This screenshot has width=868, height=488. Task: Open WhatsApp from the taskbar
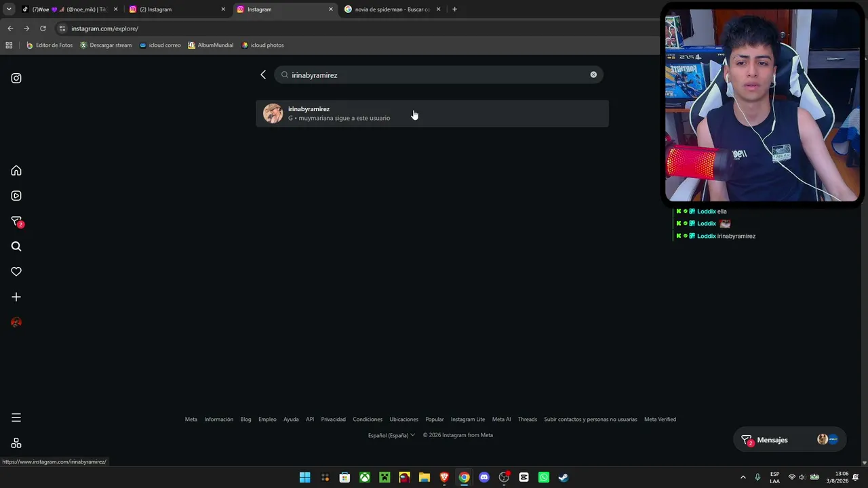click(x=544, y=477)
